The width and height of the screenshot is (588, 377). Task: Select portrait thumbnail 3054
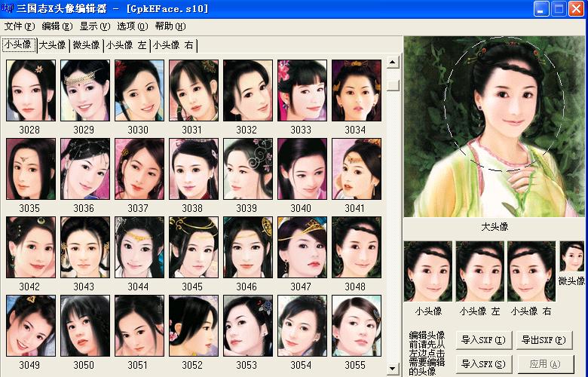pyautogui.click(x=302, y=326)
